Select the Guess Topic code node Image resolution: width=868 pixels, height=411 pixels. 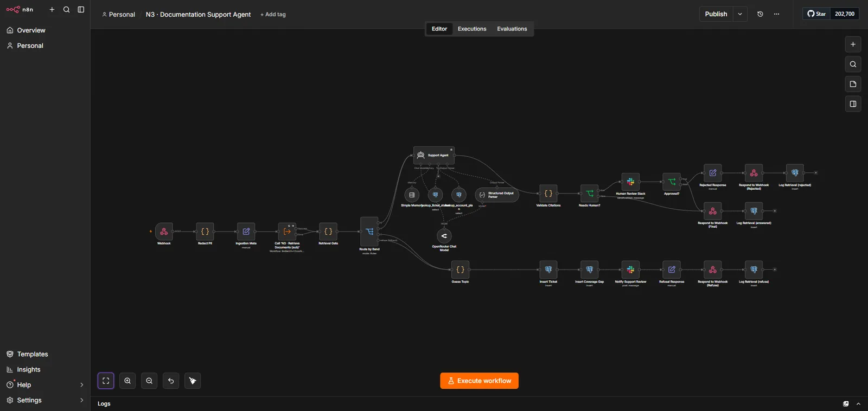[x=460, y=269]
